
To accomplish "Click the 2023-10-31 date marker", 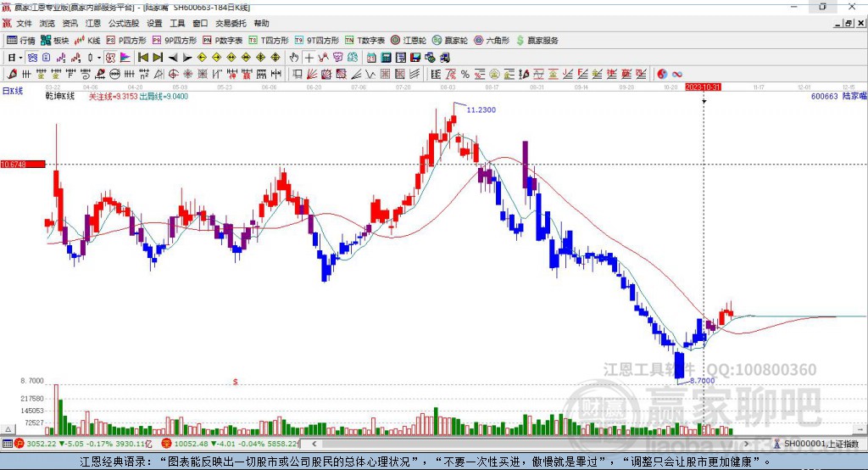I will [703, 87].
